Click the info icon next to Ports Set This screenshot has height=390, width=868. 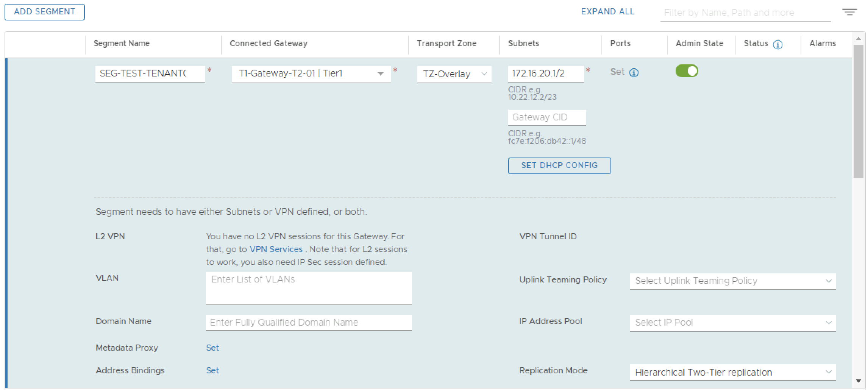click(634, 73)
